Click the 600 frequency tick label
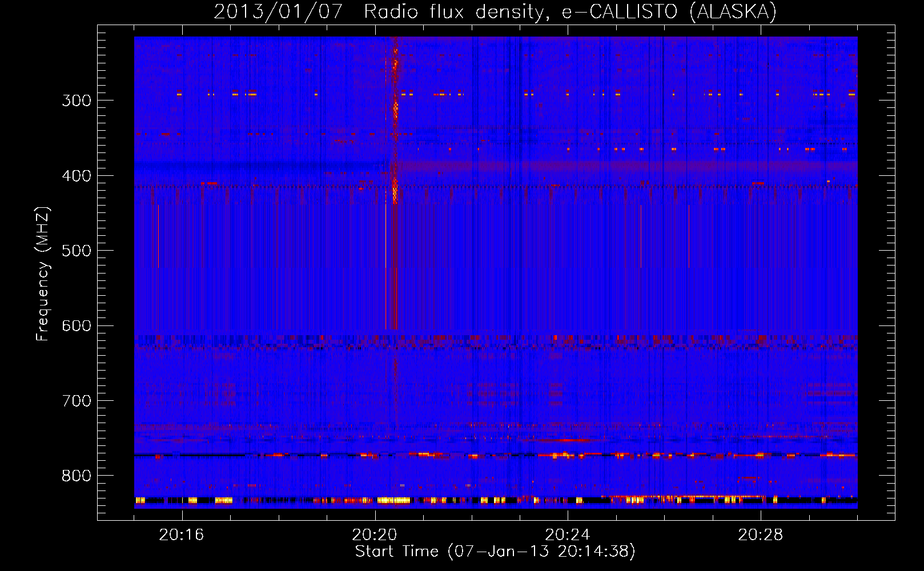This screenshot has width=924, height=571. click(77, 326)
